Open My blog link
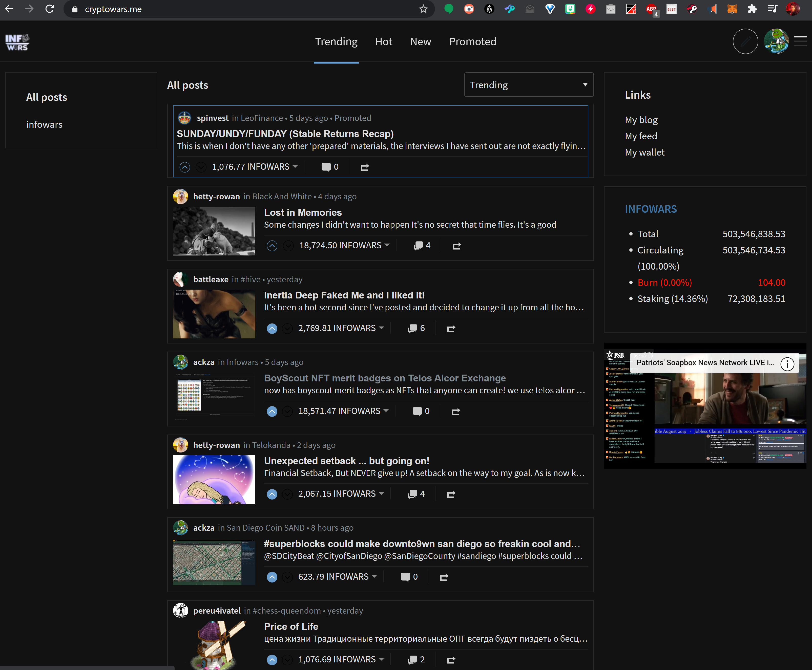Screen dimensions: 812x670 (641, 120)
